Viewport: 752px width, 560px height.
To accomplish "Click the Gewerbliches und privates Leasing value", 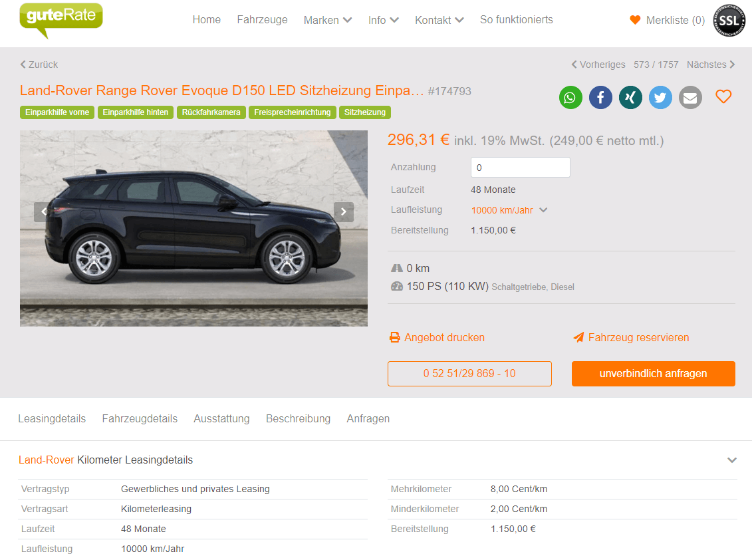I will coord(195,489).
